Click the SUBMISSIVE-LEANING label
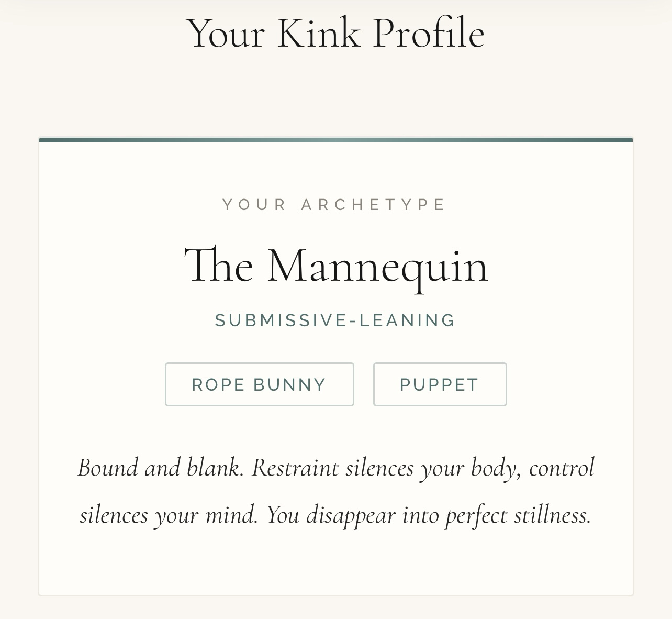Screen dimensions: 672x619 (335, 320)
